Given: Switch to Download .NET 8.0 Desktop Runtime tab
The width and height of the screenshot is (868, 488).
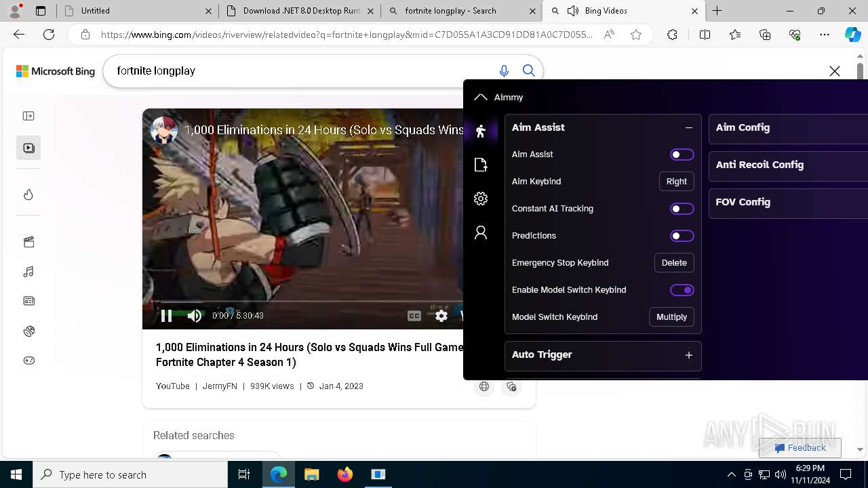Looking at the screenshot, I should click(299, 11).
